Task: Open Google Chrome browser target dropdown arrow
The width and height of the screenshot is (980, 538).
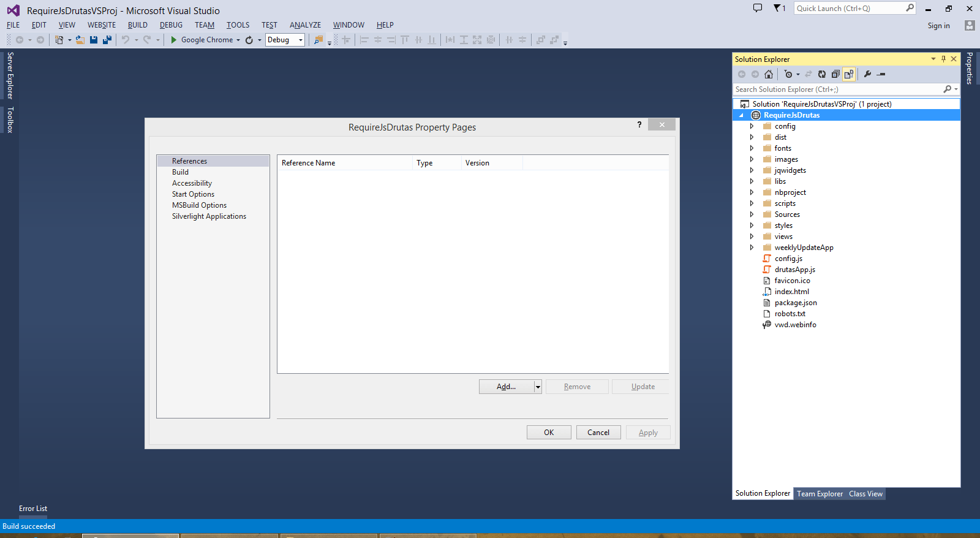Action: pos(238,40)
